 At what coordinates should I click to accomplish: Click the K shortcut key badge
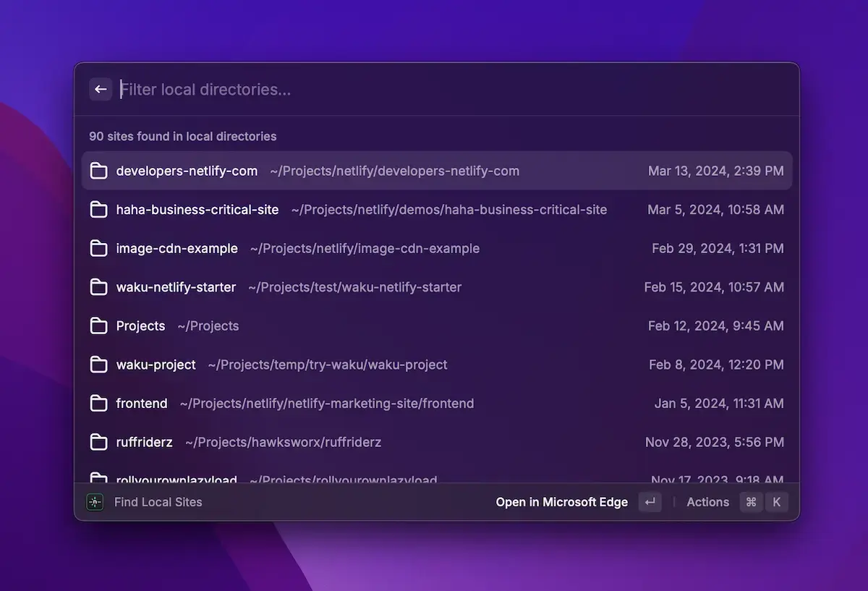tap(777, 502)
